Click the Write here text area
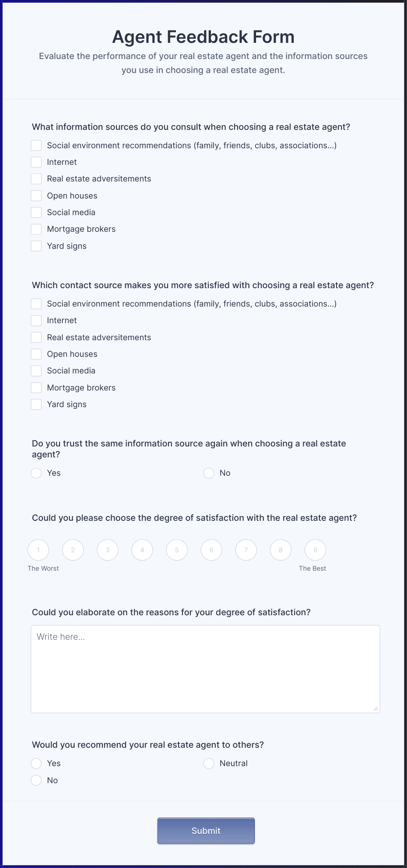This screenshot has height=868, width=407. (205, 669)
